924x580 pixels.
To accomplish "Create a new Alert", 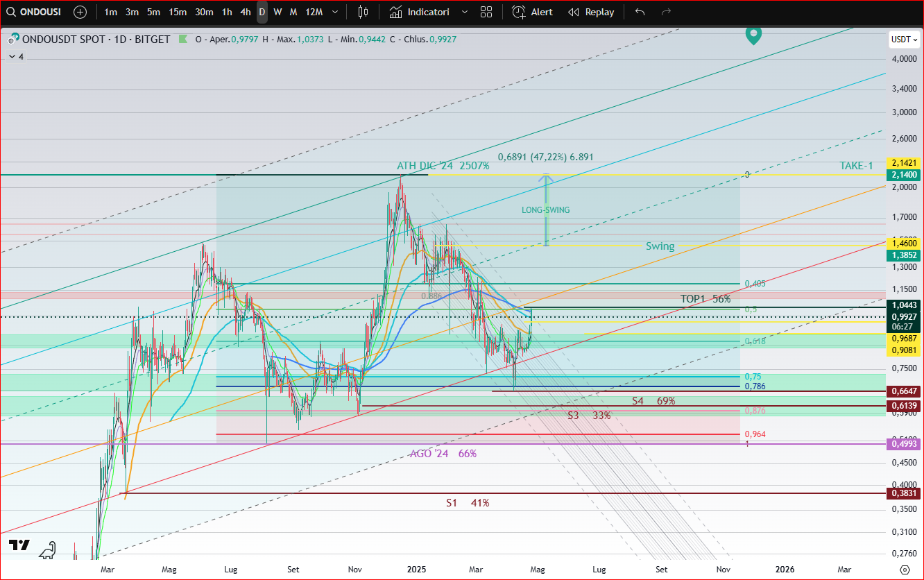I will pos(533,12).
